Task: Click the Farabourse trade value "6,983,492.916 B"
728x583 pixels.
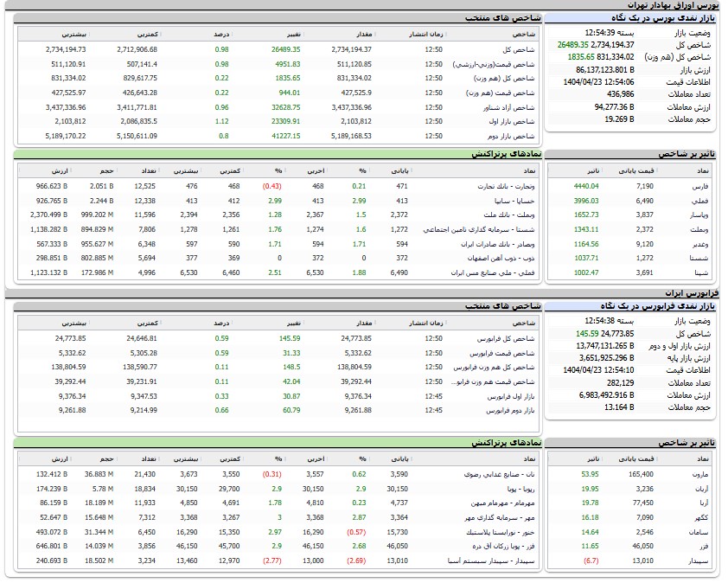Action: [606, 395]
